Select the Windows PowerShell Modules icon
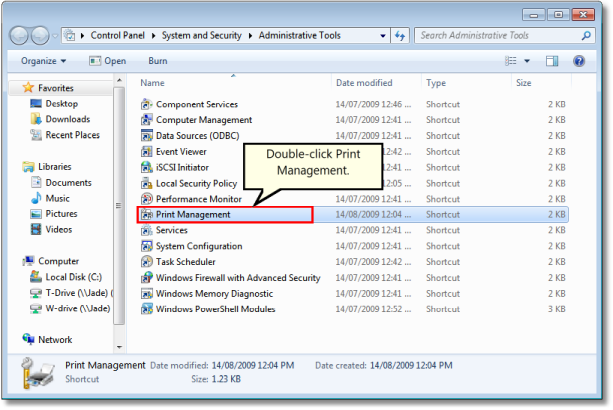The height and width of the screenshot is (410, 613). coord(147,309)
